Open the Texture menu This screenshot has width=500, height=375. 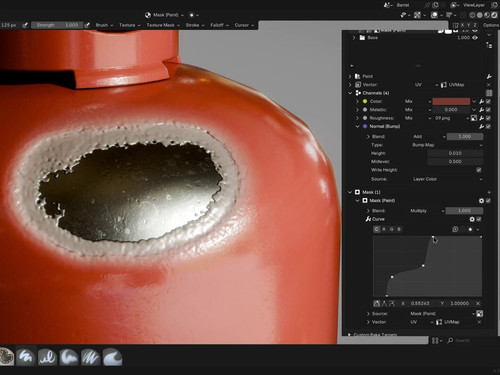130,25
